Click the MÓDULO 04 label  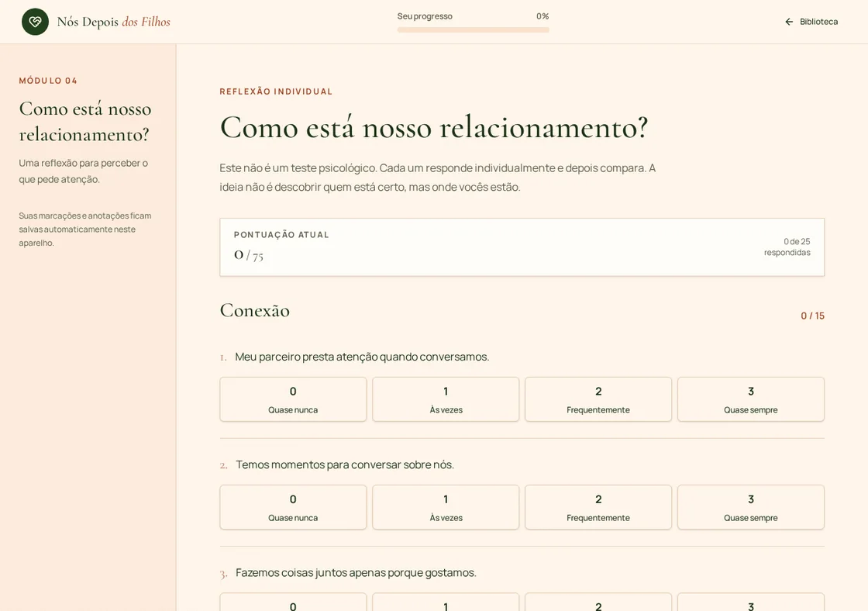(48, 81)
